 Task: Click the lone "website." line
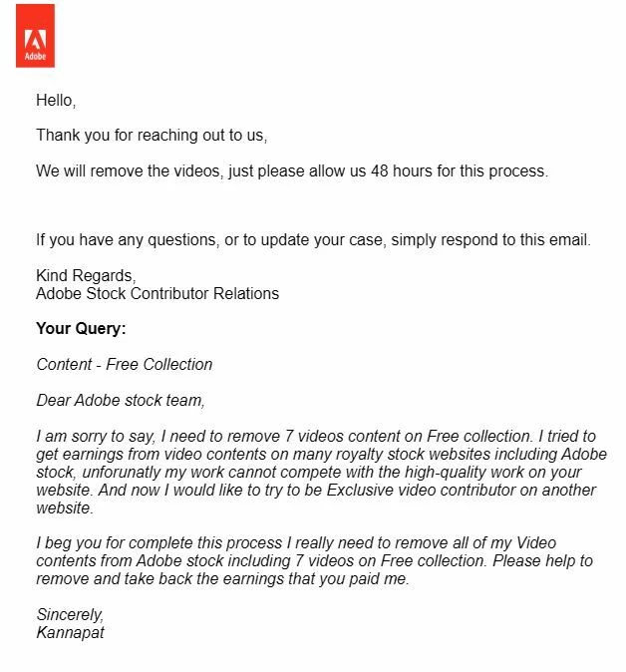click(65, 508)
